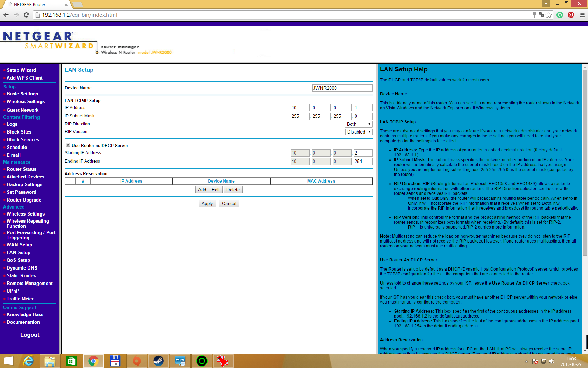Click the Logout link
588x368 pixels.
point(30,335)
